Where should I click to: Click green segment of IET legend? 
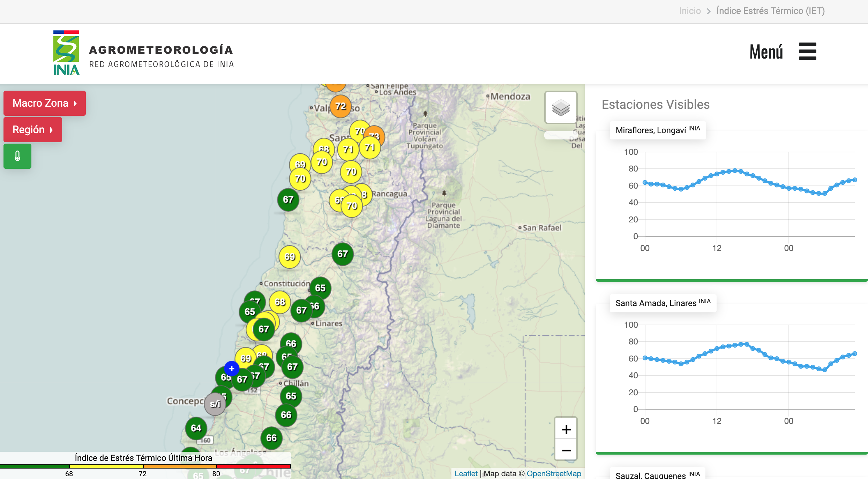pyautogui.click(x=35, y=466)
